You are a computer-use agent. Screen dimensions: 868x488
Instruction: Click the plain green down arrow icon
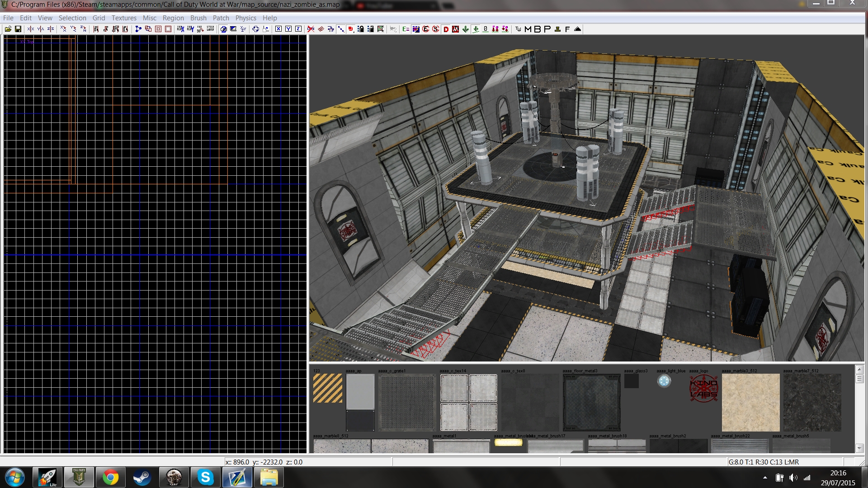[466, 29]
